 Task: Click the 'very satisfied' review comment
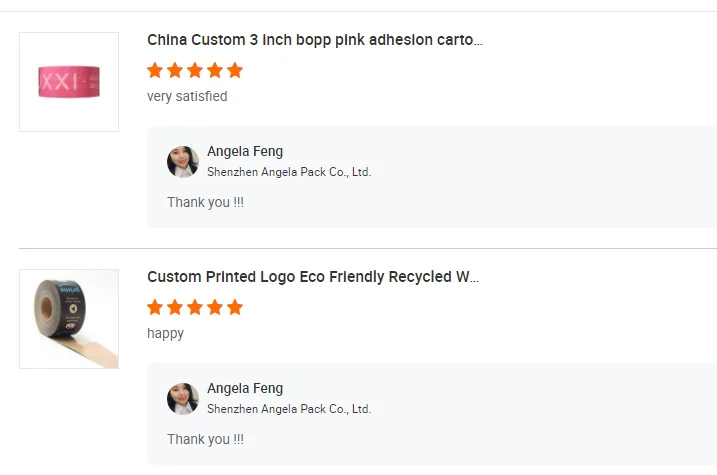pyautogui.click(x=187, y=97)
